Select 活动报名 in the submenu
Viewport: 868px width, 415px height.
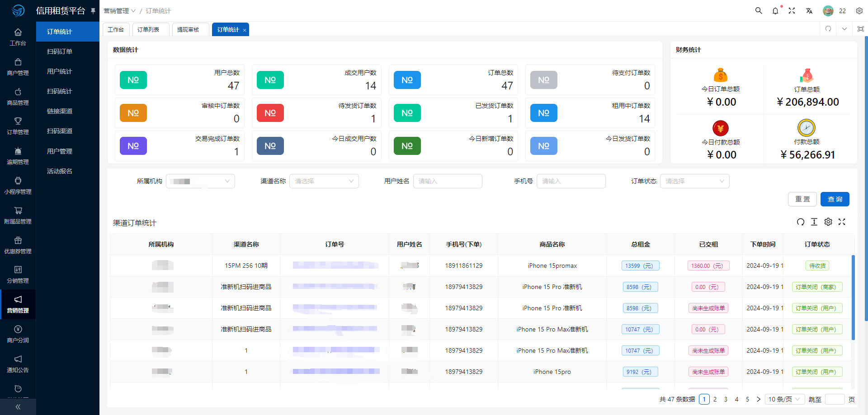pyautogui.click(x=68, y=171)
